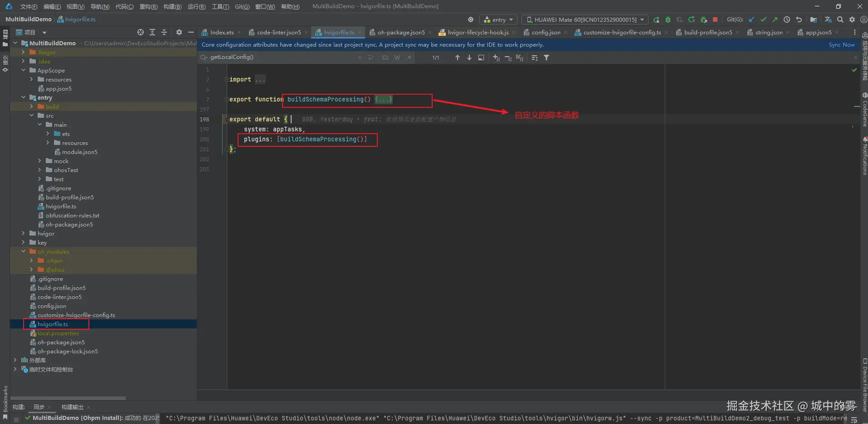Show hidden editor tabs via three-dot button
868x424 pixels.
[855, 33]
